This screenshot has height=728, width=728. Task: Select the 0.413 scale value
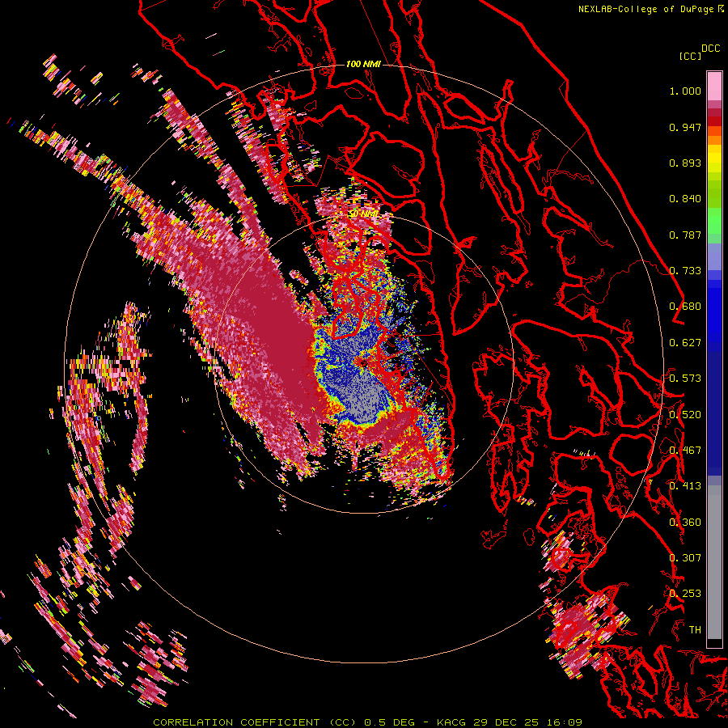[685, 486]
